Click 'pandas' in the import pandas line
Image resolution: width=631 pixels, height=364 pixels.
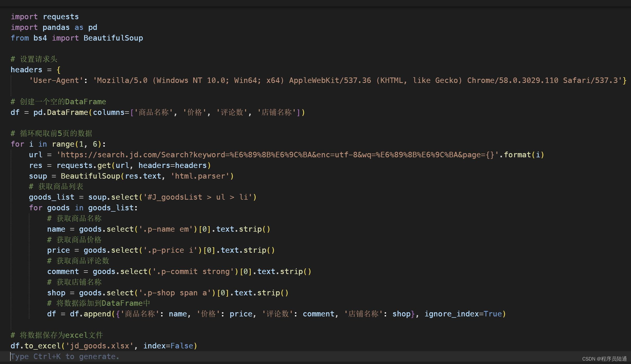pos(56,27)
